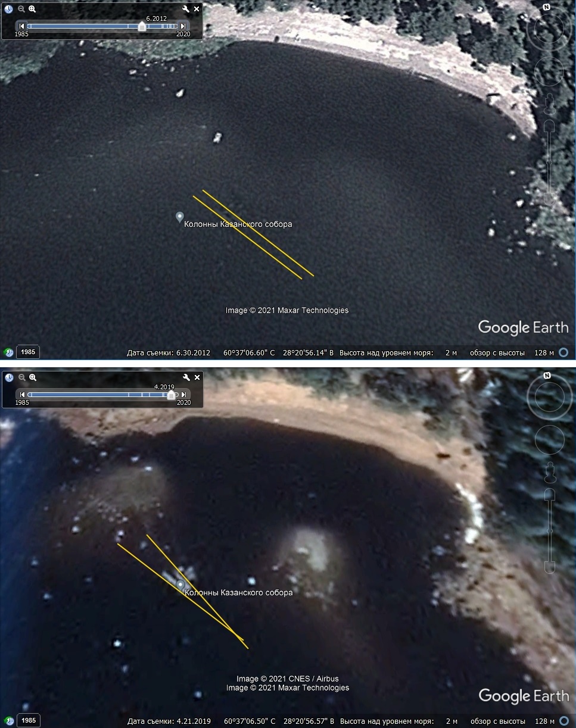Click longitude 28°20'56.14" B in status bar
The width and height of the screenshot is (576, 728).
pyautogui.click(x=309, y=353)
